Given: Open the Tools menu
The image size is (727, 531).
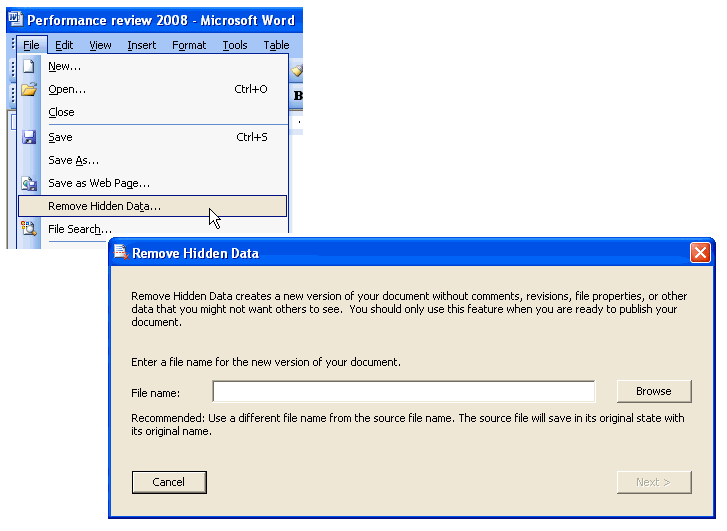Looking at the screenshot, I should (x=235, y=45).
